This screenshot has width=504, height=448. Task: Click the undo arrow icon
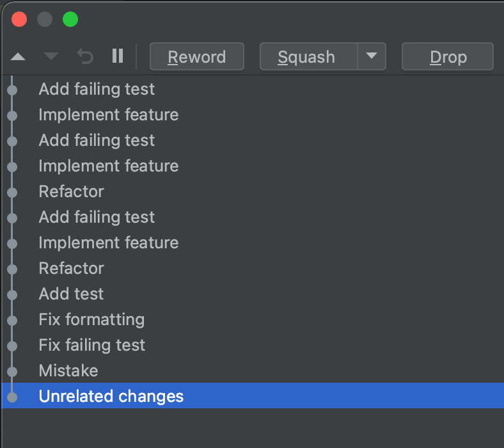pyautogui.click(x=85, y=56)
